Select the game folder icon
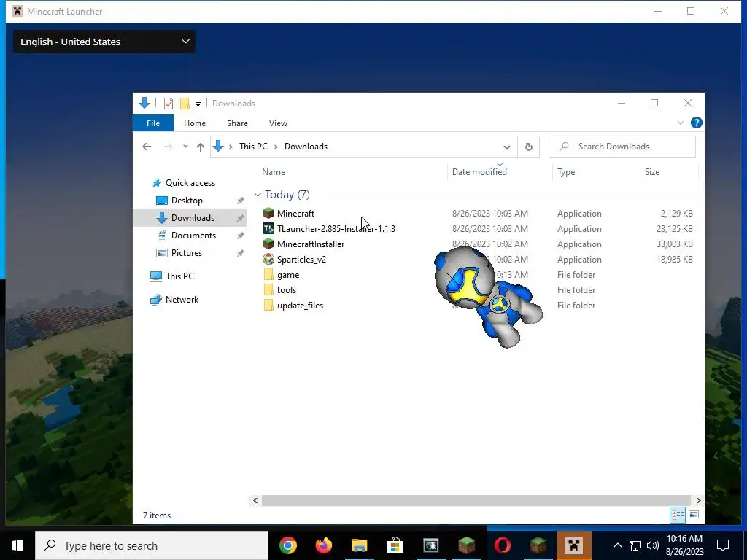The image size is (747, 560). tap(268, 275)
